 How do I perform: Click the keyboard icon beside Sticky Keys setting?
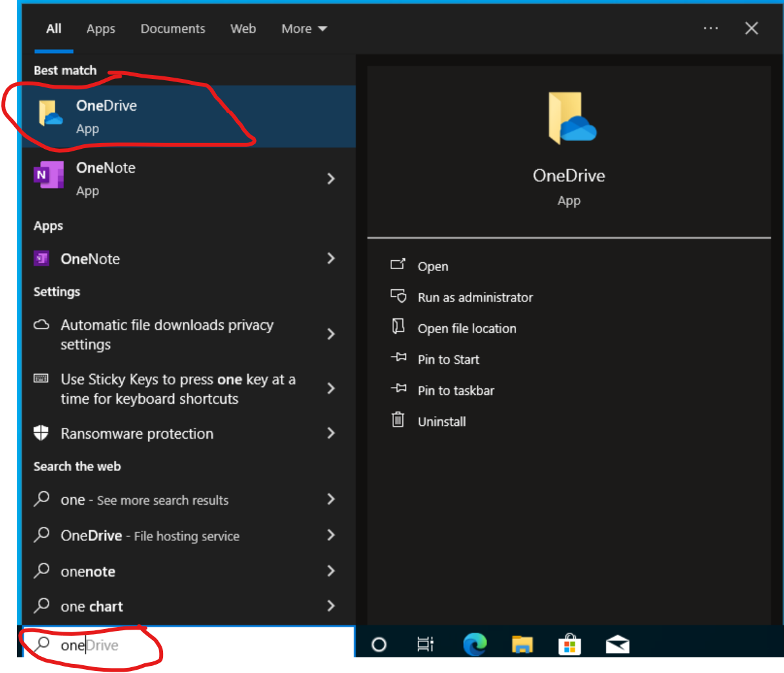[x=41, y=379]
